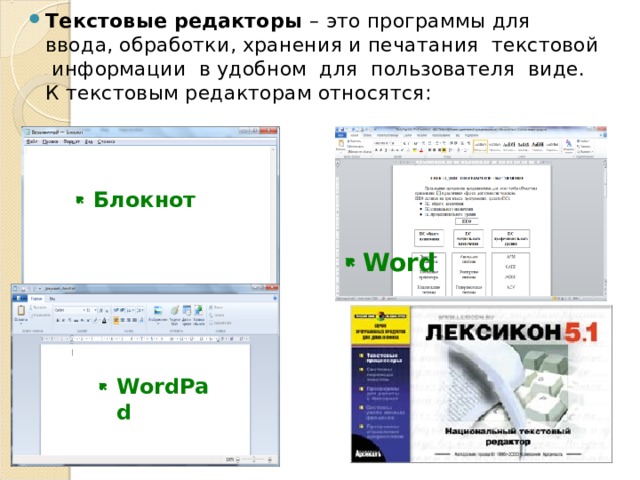Click the Блокнот label text

pyautogui.click(x=144, y=200)
